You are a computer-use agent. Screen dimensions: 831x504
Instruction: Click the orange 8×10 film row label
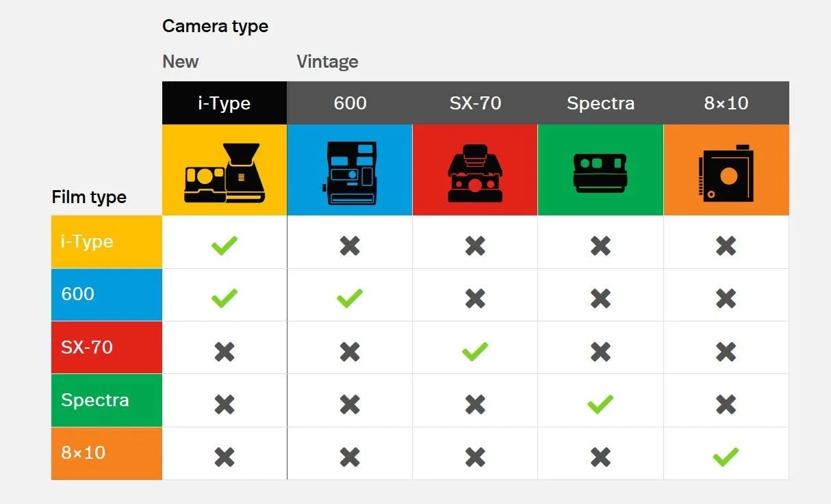[106, 453]
